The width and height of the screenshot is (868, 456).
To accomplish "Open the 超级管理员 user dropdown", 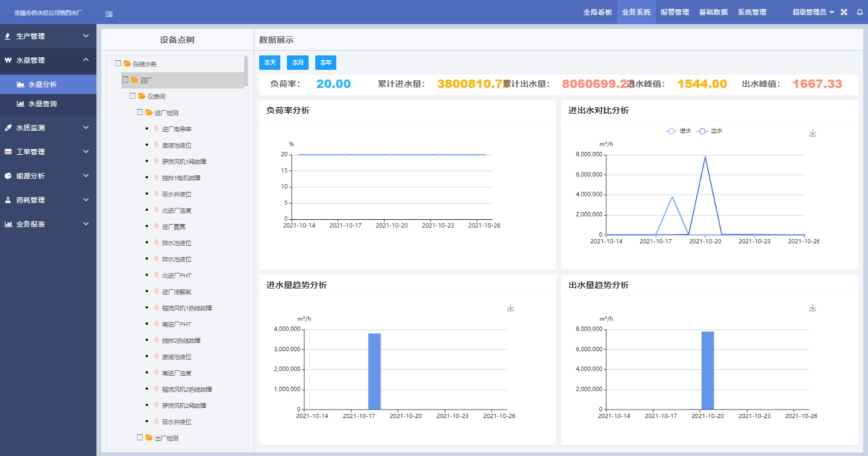I will coord(813,12).
